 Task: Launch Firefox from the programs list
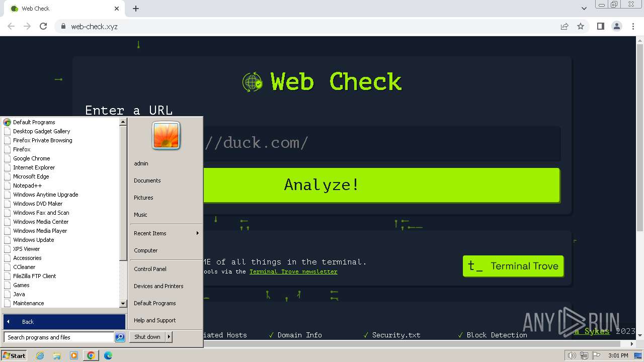[22, 149]
